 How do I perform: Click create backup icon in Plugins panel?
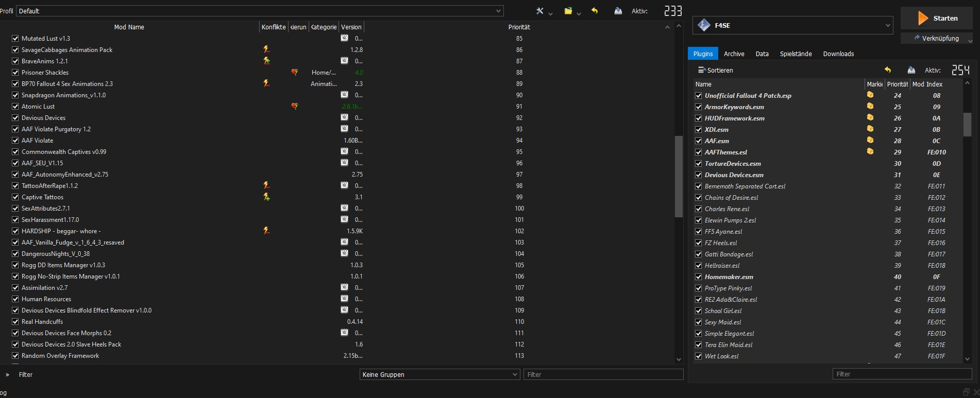pos(911,70)
